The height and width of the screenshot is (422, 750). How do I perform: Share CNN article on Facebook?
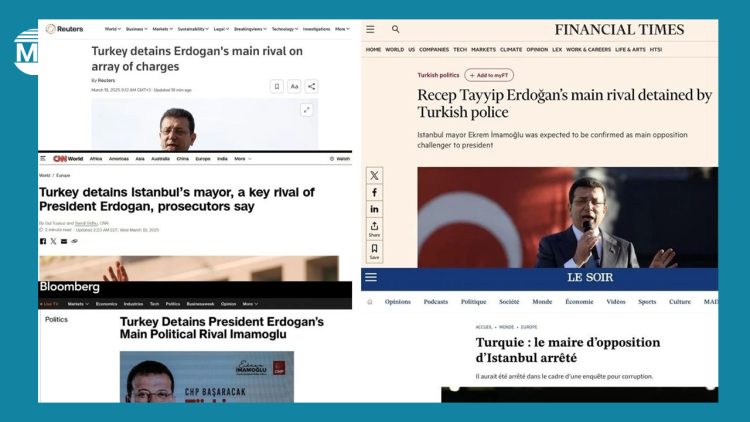coord(43,241)
